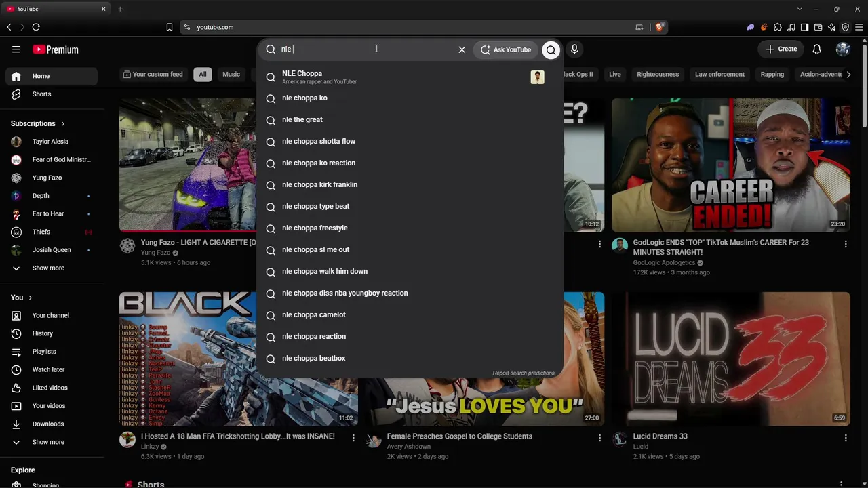Image resolution: width=868 pixels, height=488 pixels.
Task: Open the Brave Wallet icon
Action: pyautogui.click(x=818, y=27)
